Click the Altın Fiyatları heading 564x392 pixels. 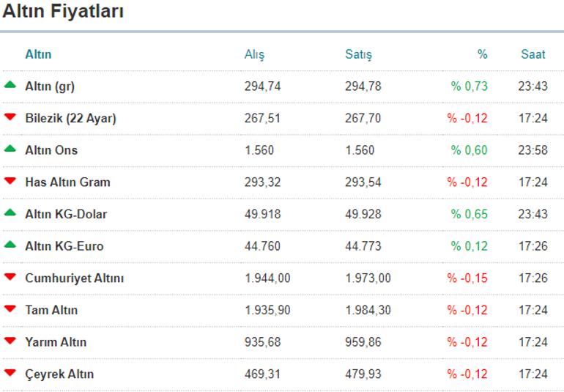[x=63, y=12]
